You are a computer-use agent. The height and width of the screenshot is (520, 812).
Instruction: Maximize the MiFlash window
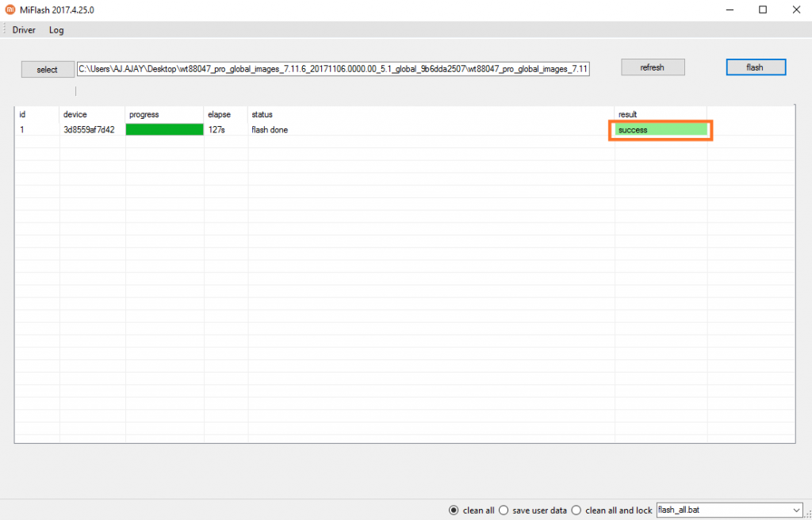(x=763, y=10)
